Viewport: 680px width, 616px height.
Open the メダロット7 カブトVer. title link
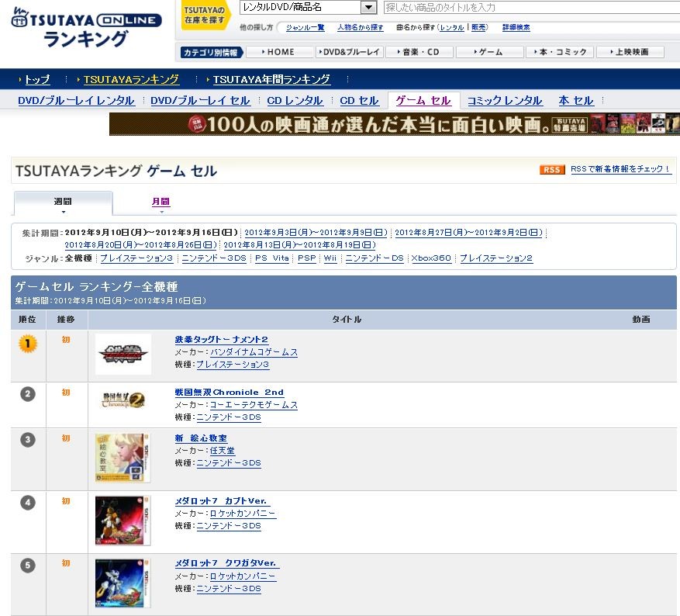tap(223, 501)
